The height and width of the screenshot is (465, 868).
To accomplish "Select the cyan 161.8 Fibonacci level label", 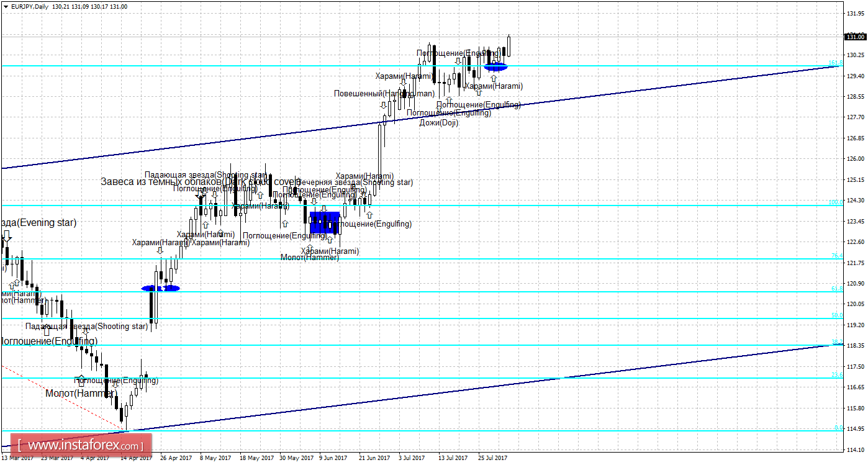I will (836, 63).
